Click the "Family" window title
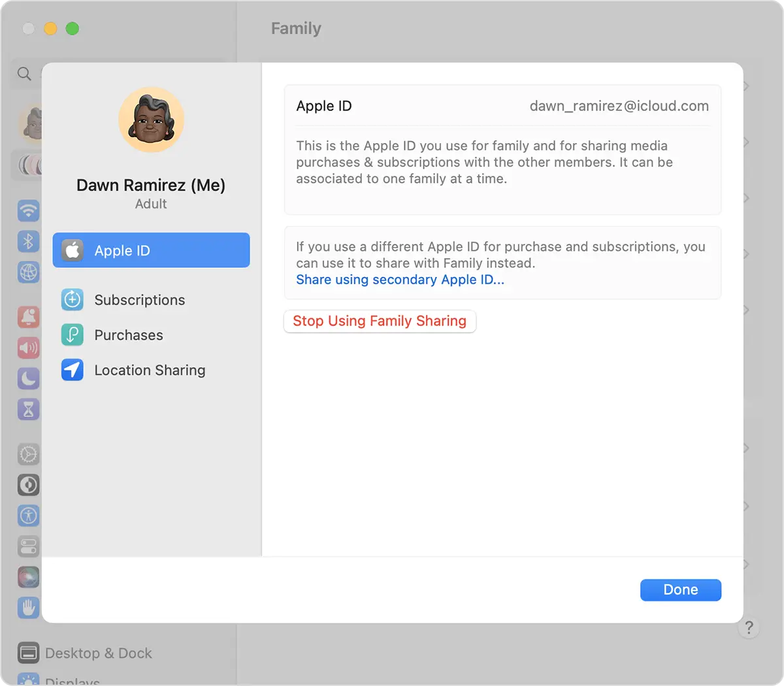Image resolution: width=784 pixels, height=686 pixels. [296, 29]
